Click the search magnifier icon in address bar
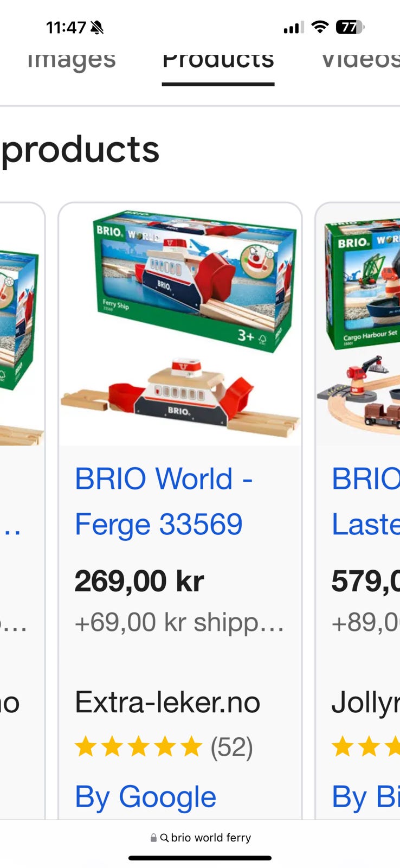Viewport: 400px width, 868px height. (164, 838)
